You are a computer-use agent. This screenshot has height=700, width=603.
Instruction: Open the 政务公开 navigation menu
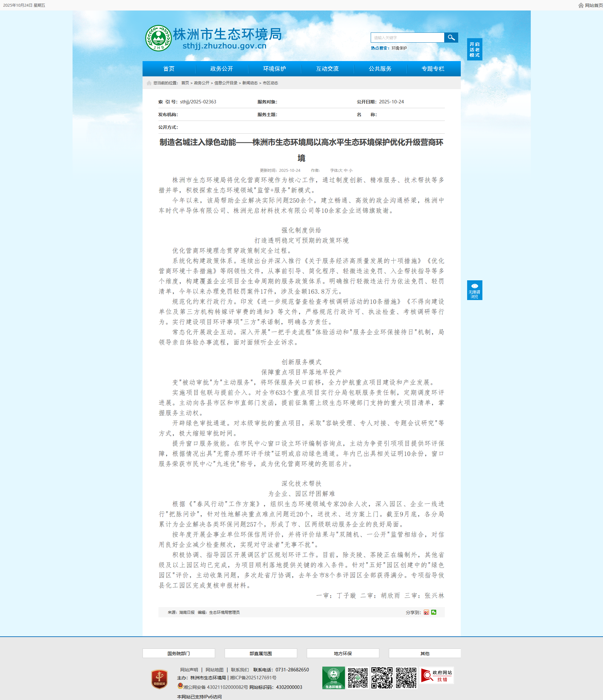coord(221,69)
